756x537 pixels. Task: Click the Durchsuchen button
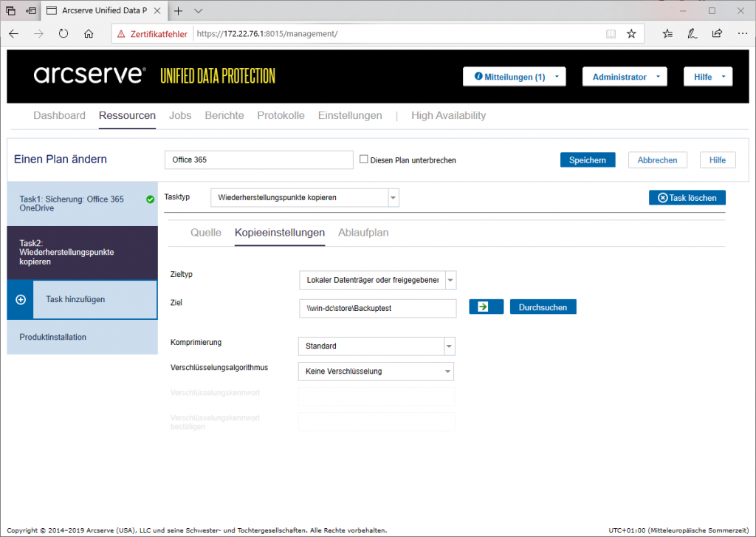543,307
